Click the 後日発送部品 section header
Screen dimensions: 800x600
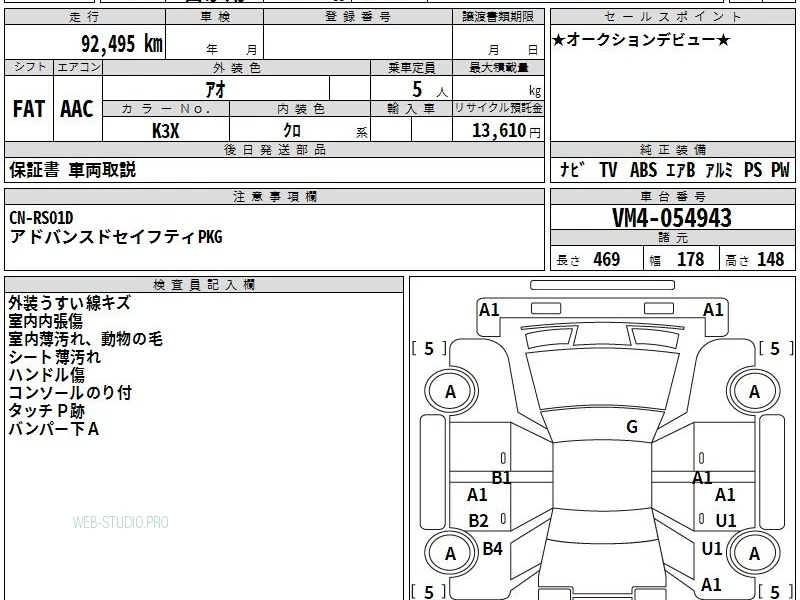click(x=274, y=149)
